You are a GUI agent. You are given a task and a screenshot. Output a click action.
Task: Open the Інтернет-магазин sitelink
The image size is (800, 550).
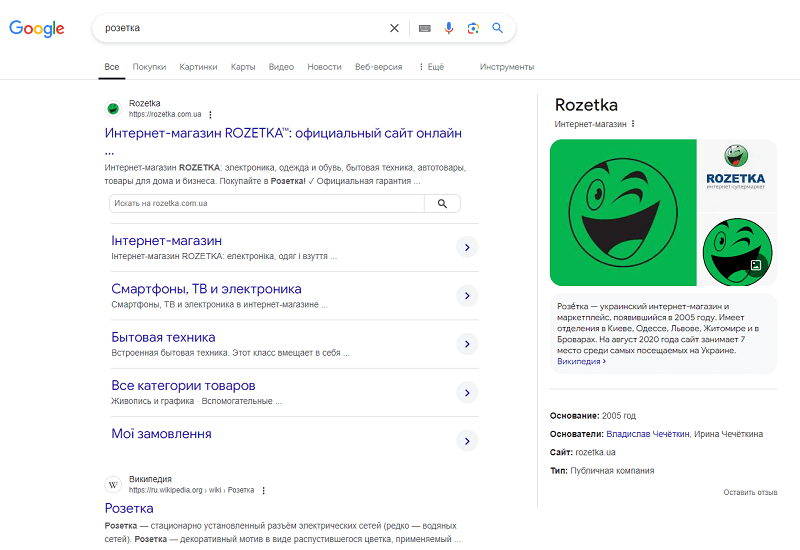click(166, 241)
